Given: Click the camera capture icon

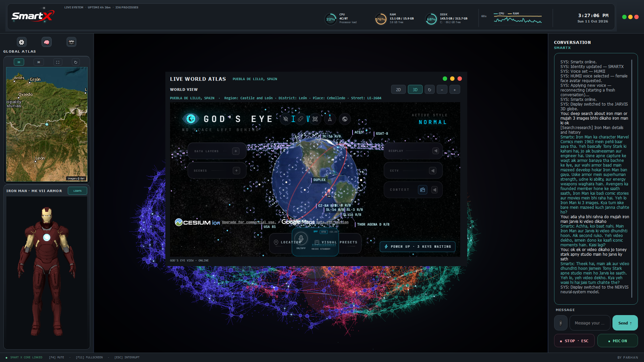Looking at the screenshot, I should [x=71, y=42].
